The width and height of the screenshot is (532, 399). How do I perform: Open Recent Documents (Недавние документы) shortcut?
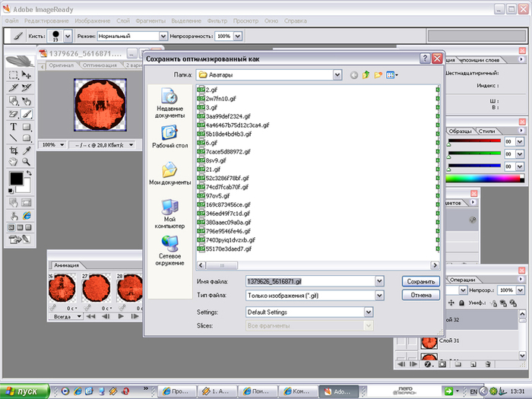pyautogui.click(x=169, y=103)
